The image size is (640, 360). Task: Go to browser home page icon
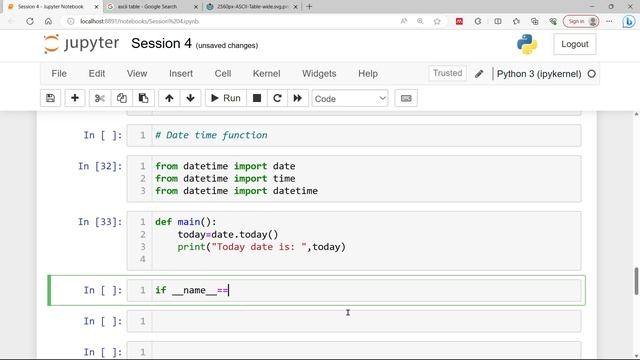click(x=48, y=21)
